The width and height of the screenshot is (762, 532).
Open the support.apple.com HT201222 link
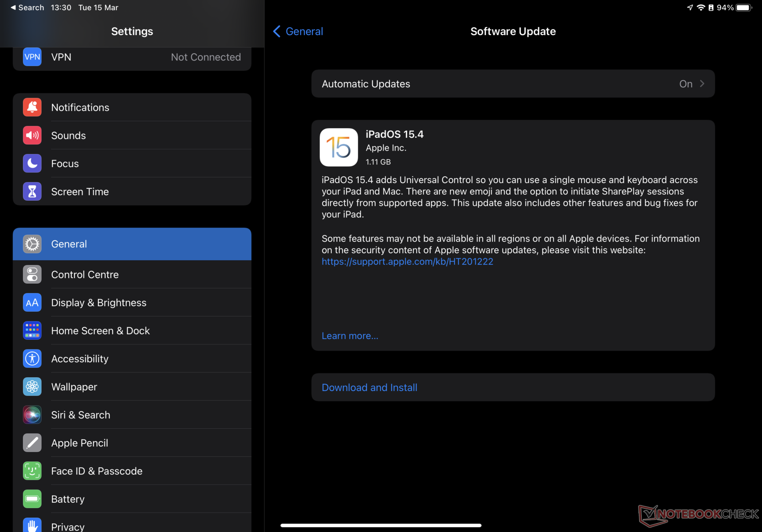[x=407, y=262]
